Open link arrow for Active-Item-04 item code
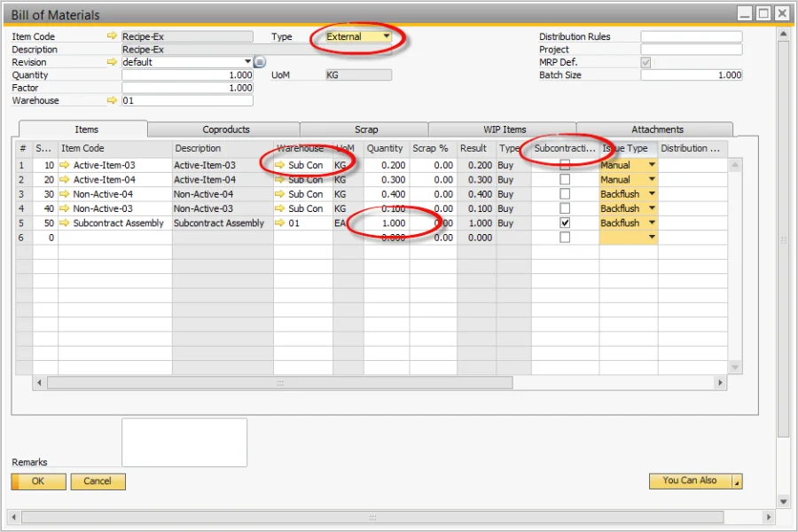798x532 pixels. 64,179
